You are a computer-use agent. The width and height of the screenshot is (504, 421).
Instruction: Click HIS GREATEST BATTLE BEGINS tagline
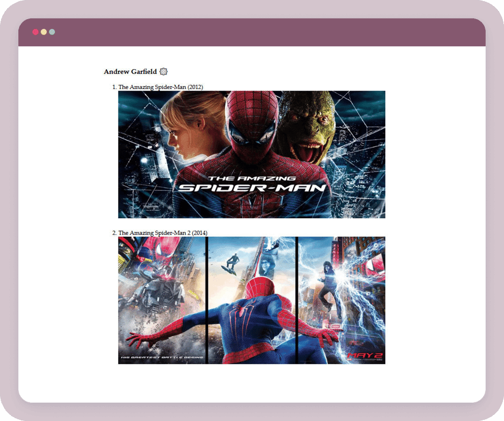click(162, 357)
